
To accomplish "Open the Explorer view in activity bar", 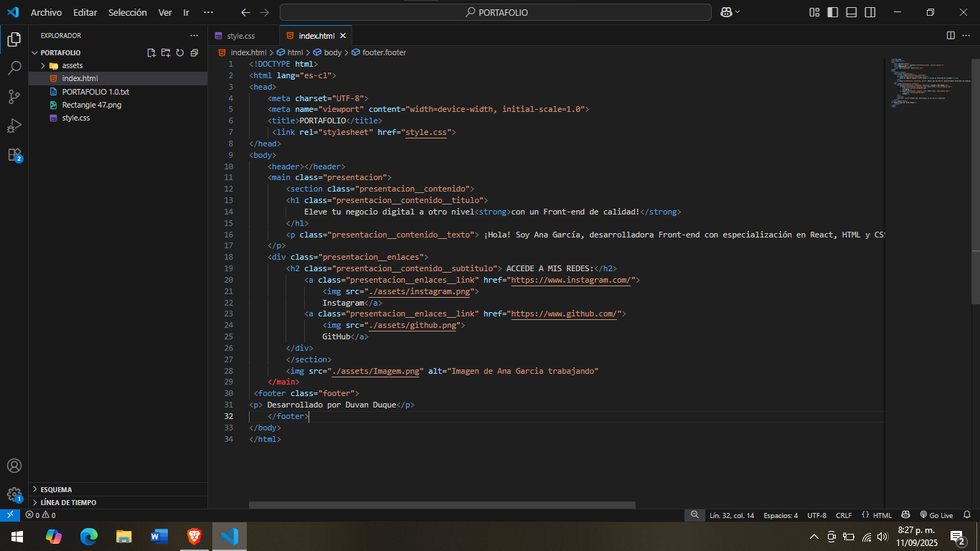I will pos(14,39).
